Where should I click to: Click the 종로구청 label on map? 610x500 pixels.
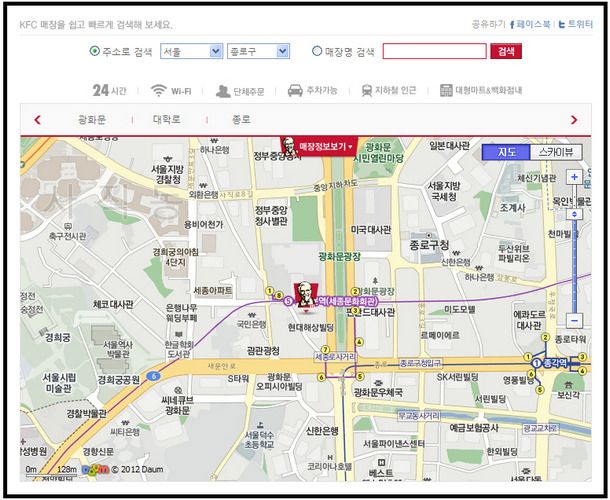coord(429,245)
